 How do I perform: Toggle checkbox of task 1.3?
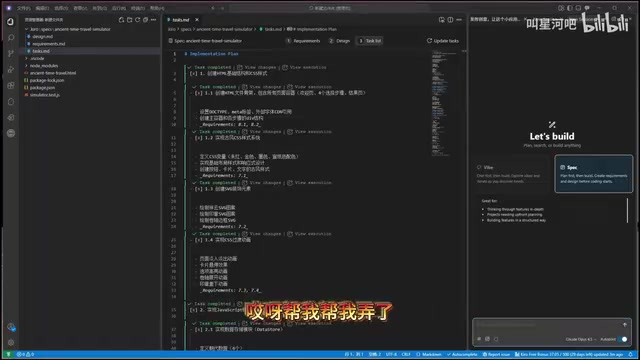(x=198, y=189)
